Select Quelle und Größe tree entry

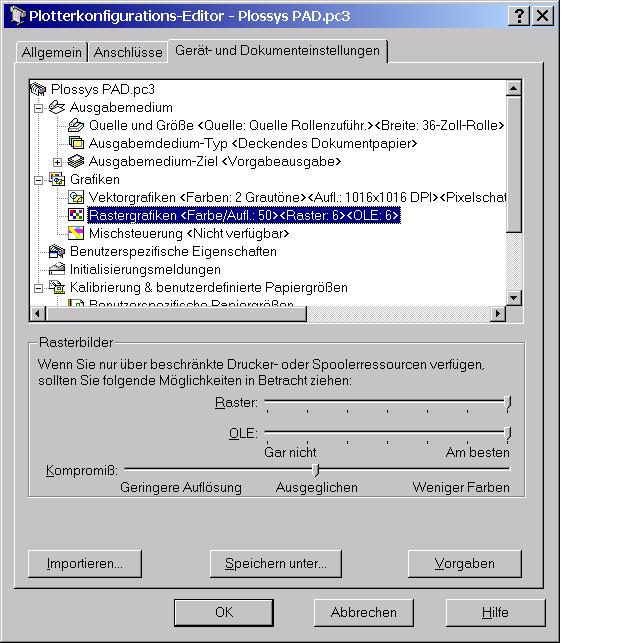pos(296,125)
